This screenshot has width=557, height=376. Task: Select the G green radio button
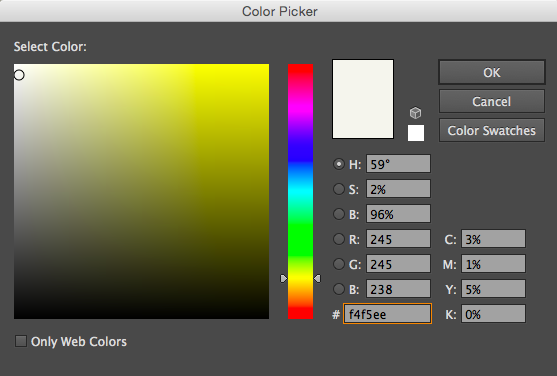[339, 264]
